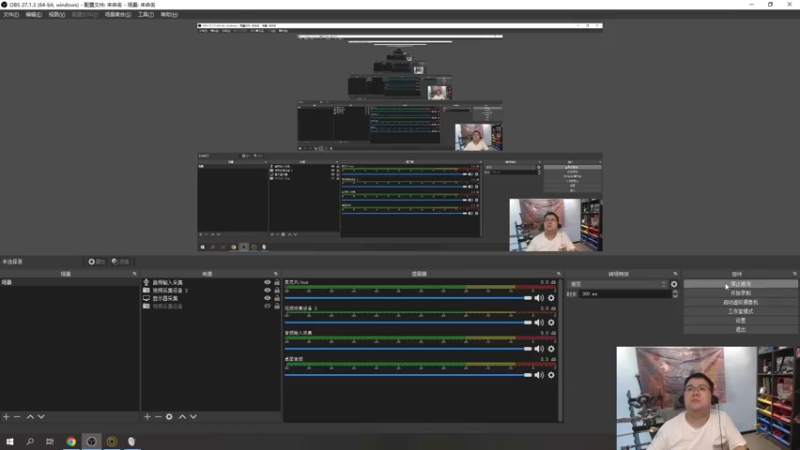The width and height of the screenshot is (800, 450).
Task: Mute the 麦克风/Aux speaker icon
Action: 539,298
